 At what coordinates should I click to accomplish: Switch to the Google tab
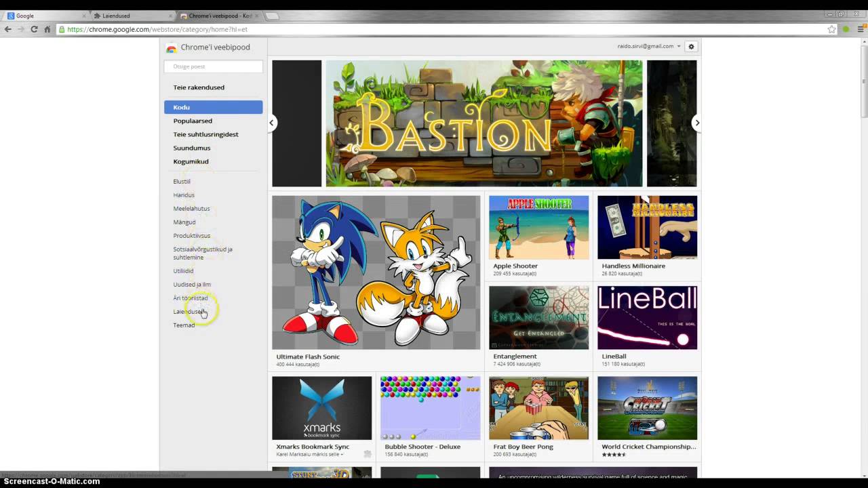pos(45,16)
